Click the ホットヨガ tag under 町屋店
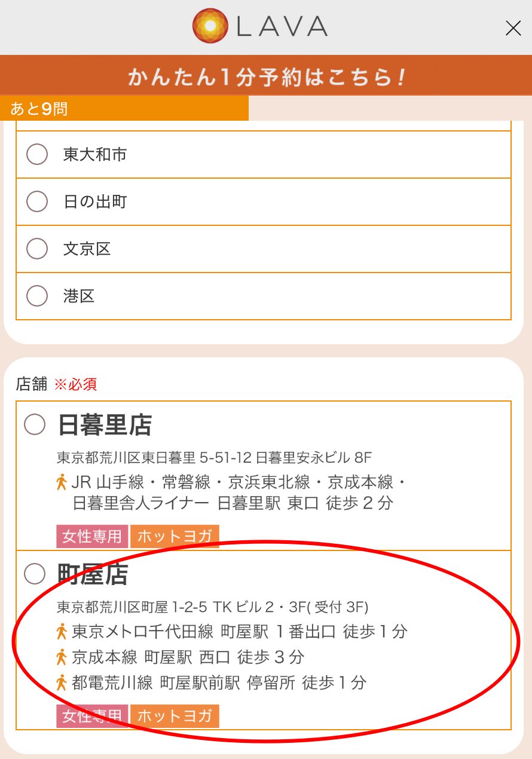The height and width of the screenshot is (759, 532). tap(175, 716)
